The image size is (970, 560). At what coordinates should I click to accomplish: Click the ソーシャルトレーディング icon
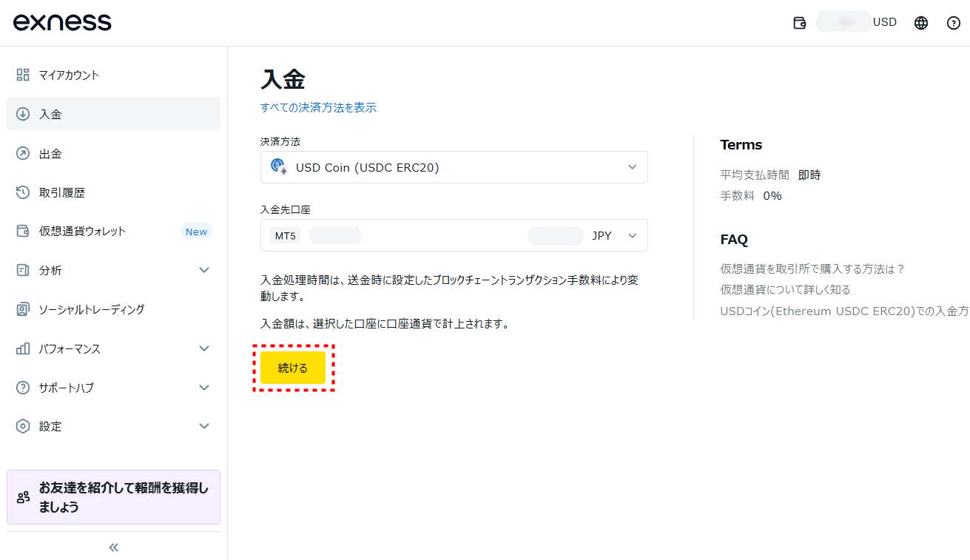pos(23,309)
